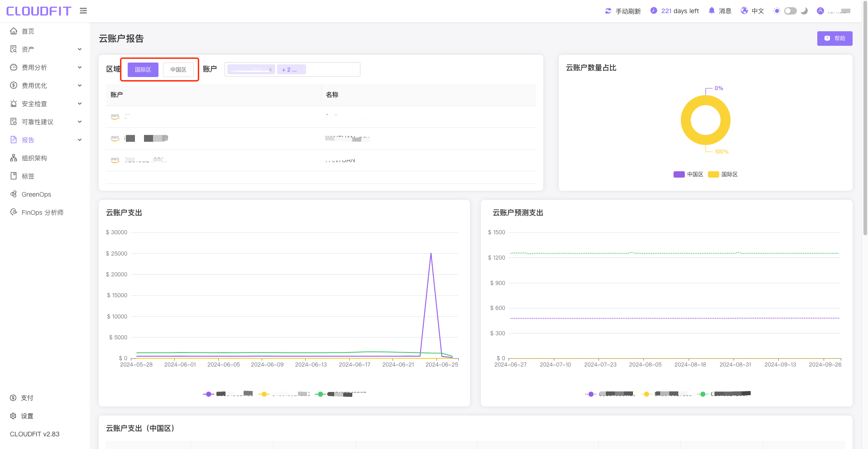Screen dimensions: 868x449
Task: Show more selected accounts via + 2 ... tag
Action: click(292, 70)
